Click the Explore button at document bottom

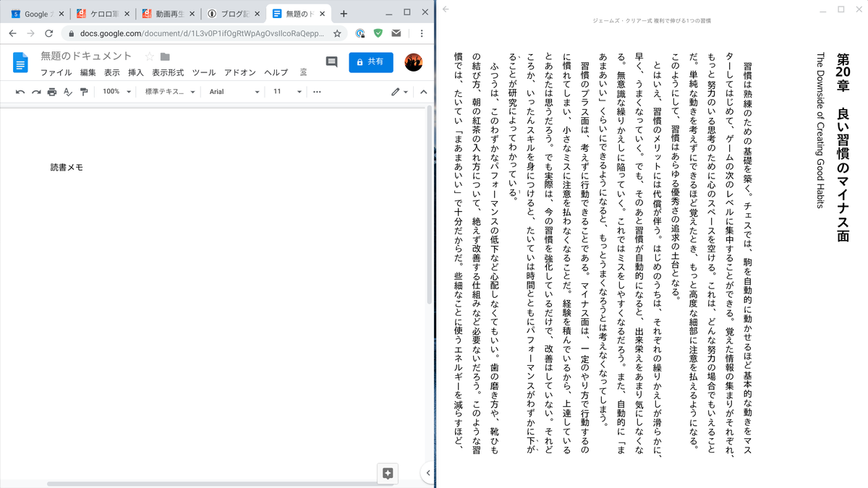(x=388, y=474)
